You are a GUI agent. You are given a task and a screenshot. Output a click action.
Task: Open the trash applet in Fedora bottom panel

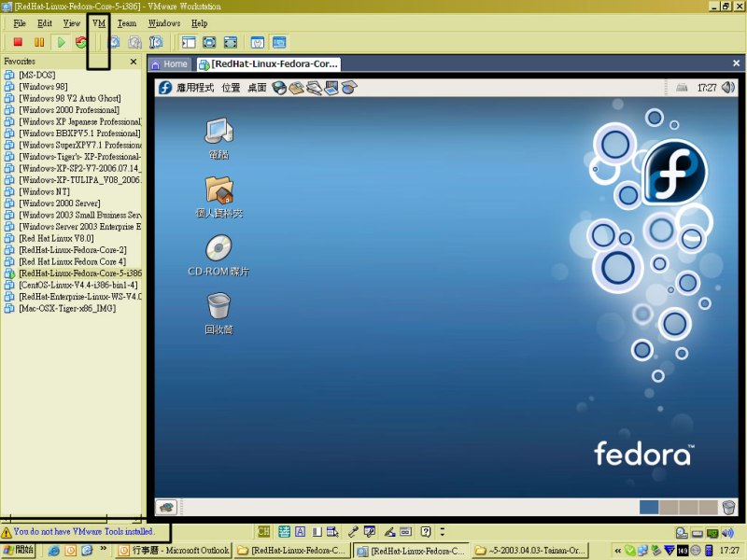[728, 507]
